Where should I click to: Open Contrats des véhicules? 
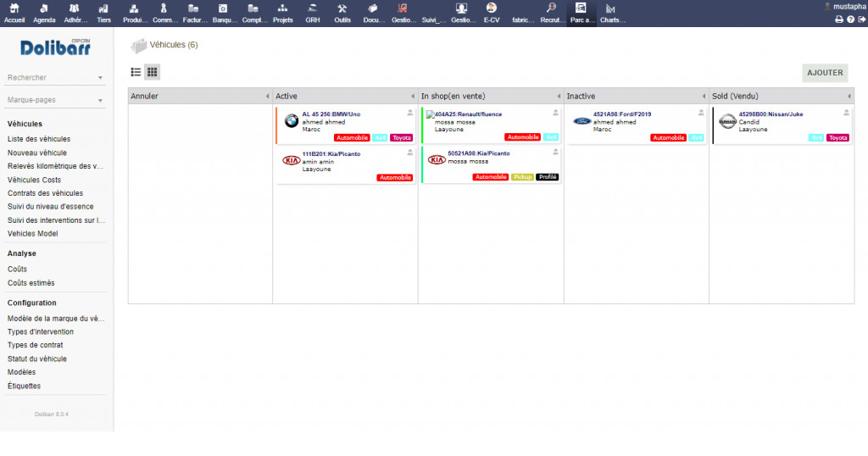(x=46, y=193)
